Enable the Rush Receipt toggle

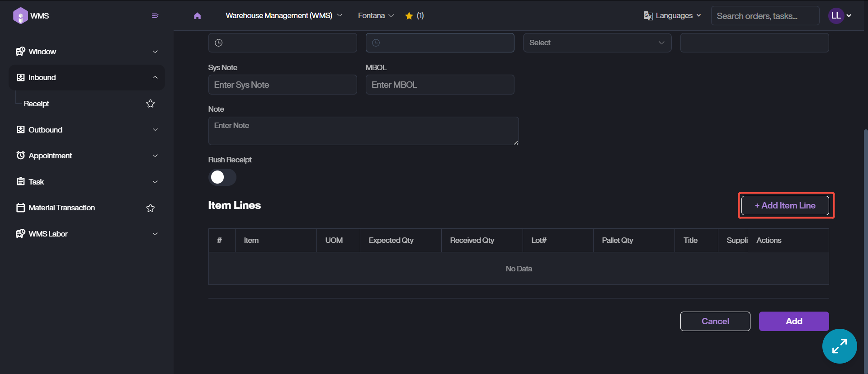222,177
